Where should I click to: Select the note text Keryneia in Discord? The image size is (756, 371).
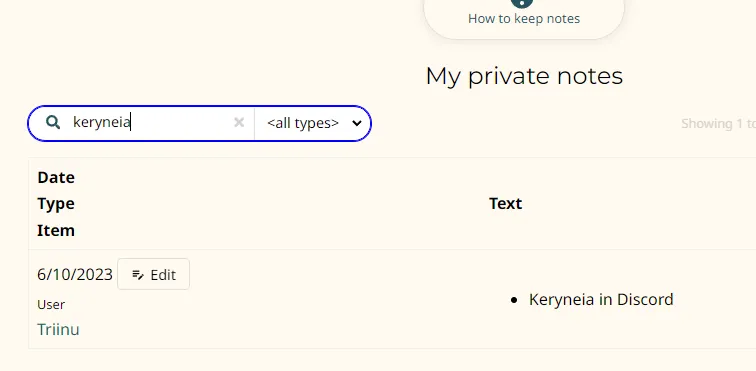pyautogui.click(x=601, y=300)
